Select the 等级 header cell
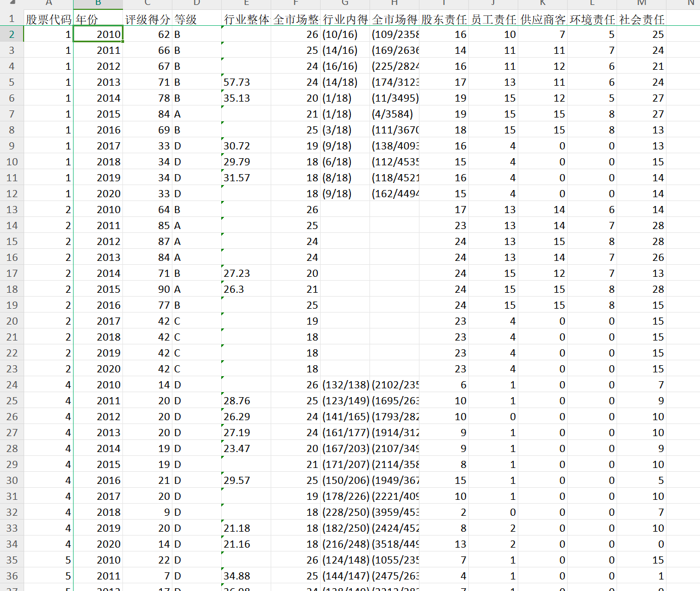 197,19
